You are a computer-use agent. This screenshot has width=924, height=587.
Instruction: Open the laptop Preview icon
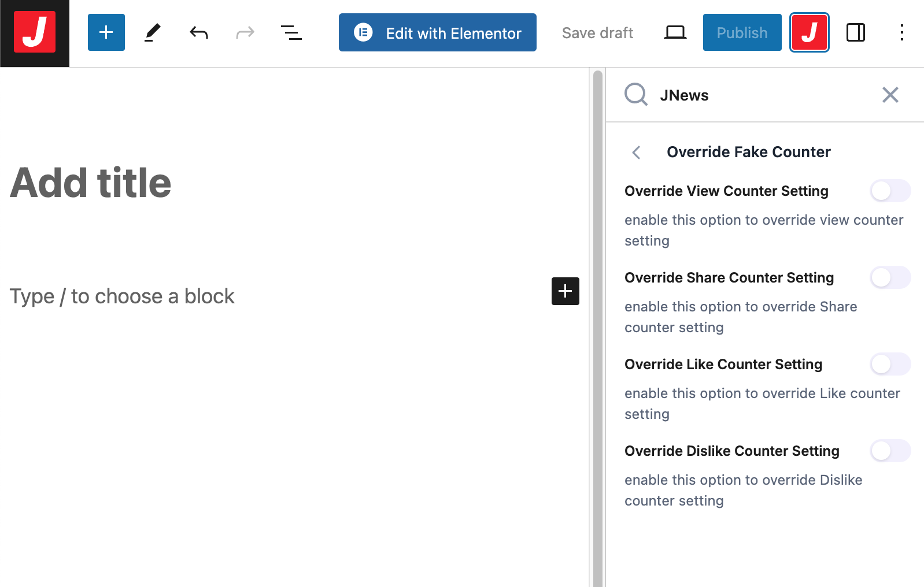pyautogui.click(x=675, y=32)
